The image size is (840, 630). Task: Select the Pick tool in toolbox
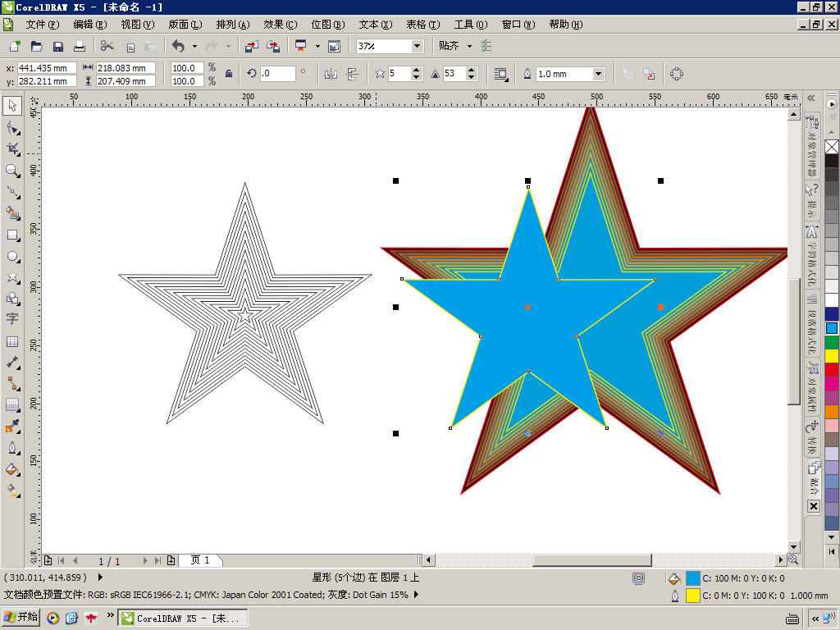pyautogui.click(x=13, y=106)
